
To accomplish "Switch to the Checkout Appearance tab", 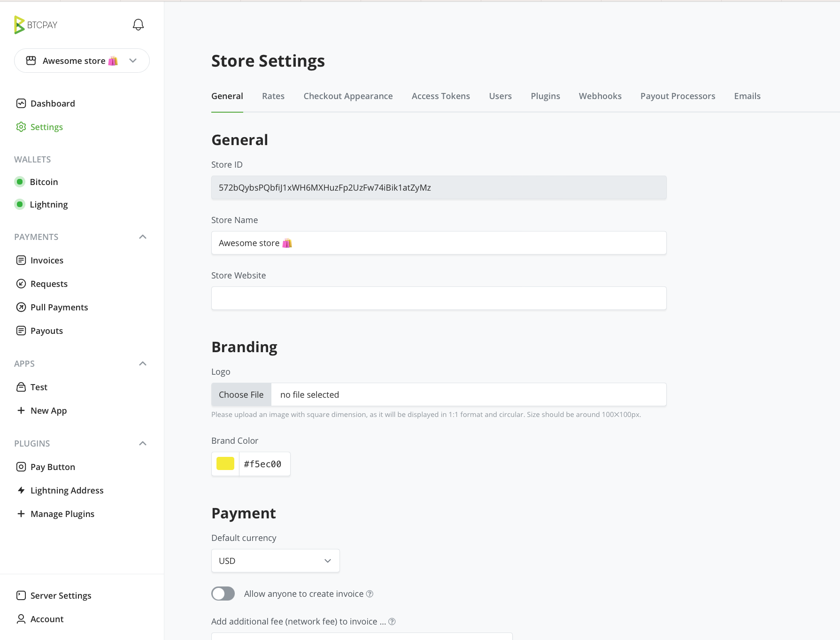I will point(348,96).
